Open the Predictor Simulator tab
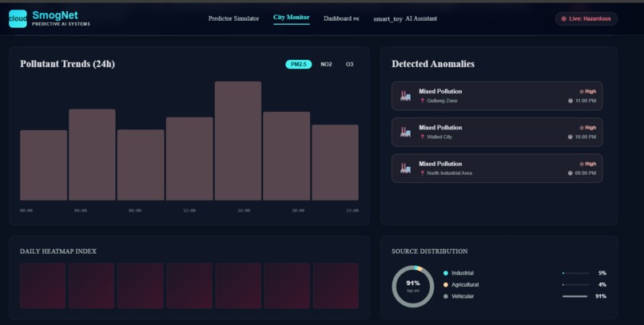644x325 pixels. (x=233, y=18)
